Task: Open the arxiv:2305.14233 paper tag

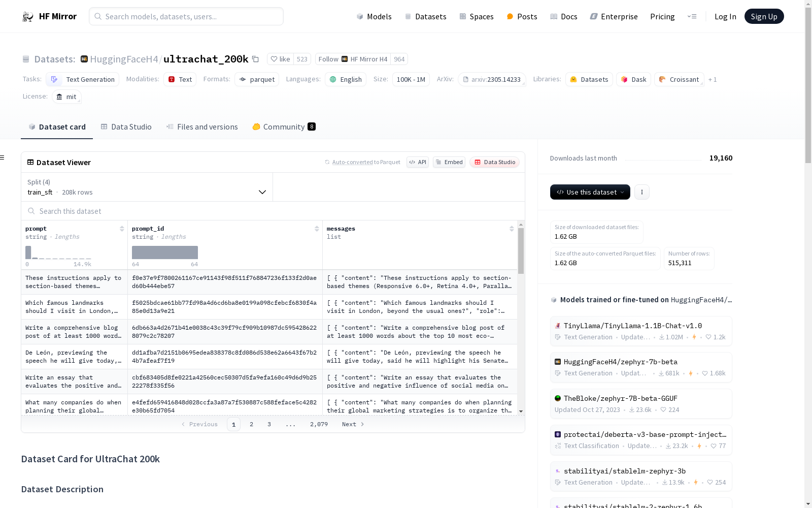Action: coord(492,79)
